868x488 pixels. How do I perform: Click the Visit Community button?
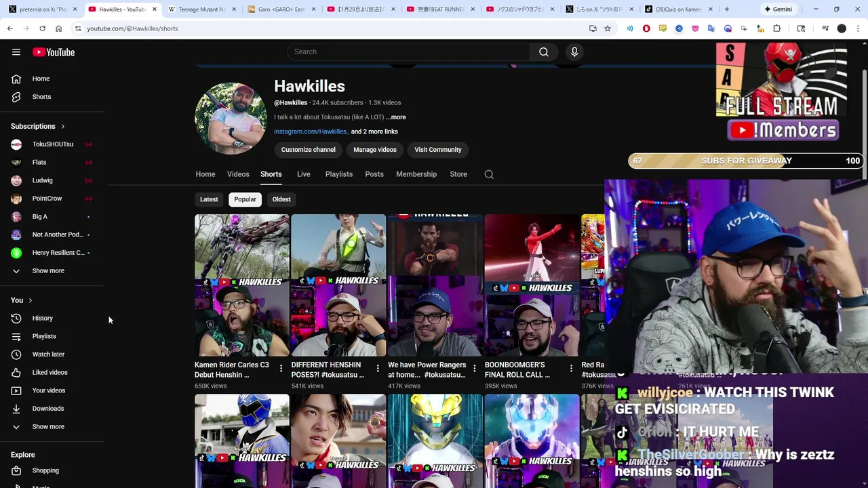[x=438, y=150]
